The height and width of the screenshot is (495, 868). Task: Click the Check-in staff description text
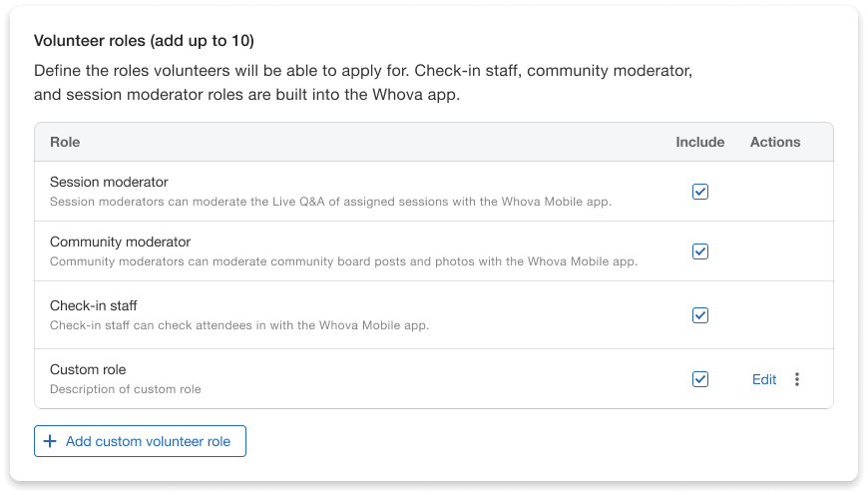pos(239,325)
